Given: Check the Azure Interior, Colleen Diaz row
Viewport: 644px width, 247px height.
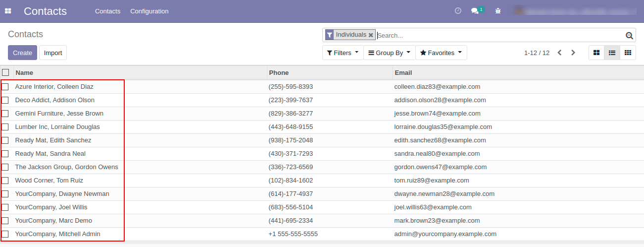Looking at the screenshot, I should click(5, 87).
